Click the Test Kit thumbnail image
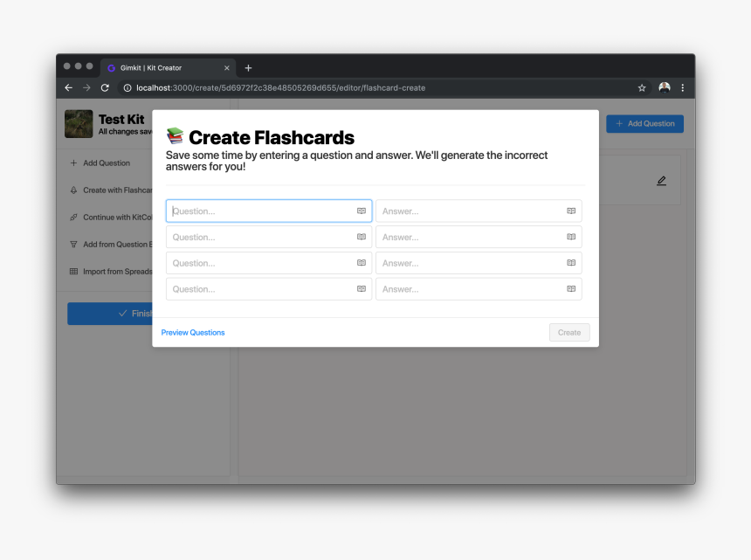Image resolution: width=751 pixels, height=560 pixels. [79, 123]
